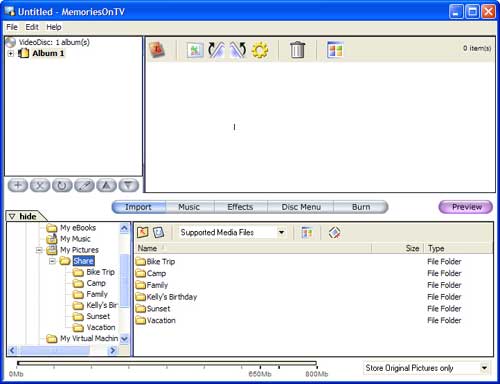Click the circular refresh album button
This screenshot has height=384, width=500.
tap(62, 185)
